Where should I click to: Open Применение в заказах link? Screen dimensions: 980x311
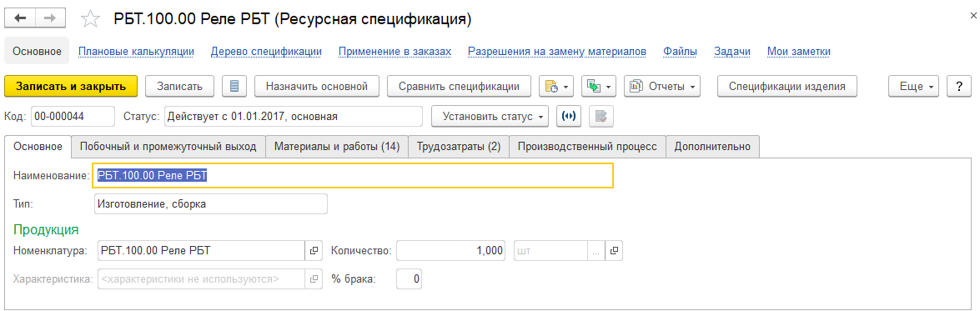[395, 51]
